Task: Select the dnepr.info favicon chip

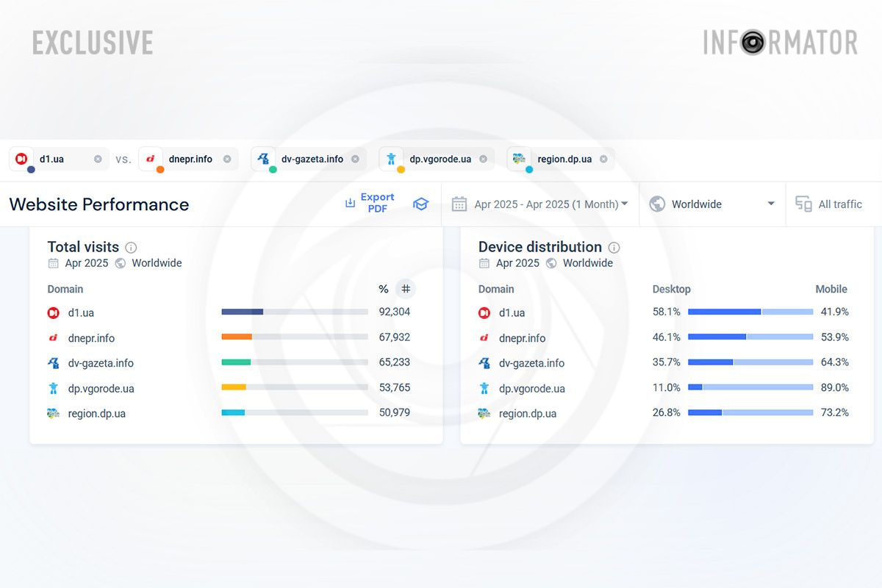Action: pyautogui.click(x=151, y=158)
